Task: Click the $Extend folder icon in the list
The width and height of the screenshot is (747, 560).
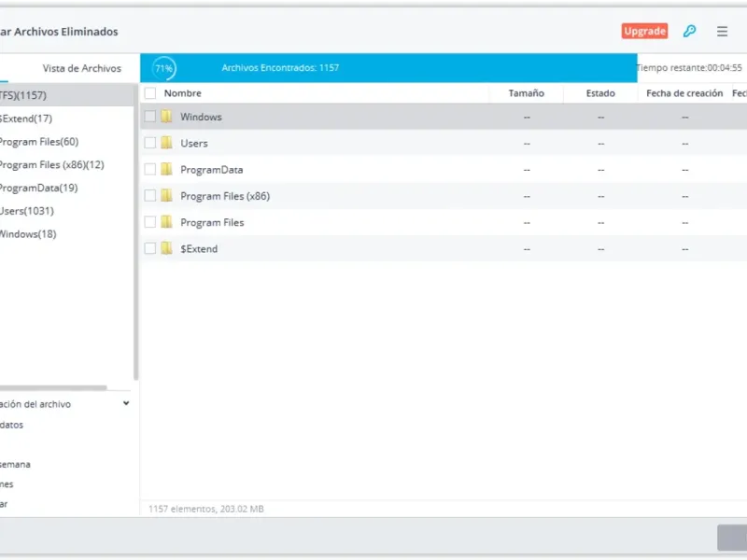Action: click(x=166, y=248)
